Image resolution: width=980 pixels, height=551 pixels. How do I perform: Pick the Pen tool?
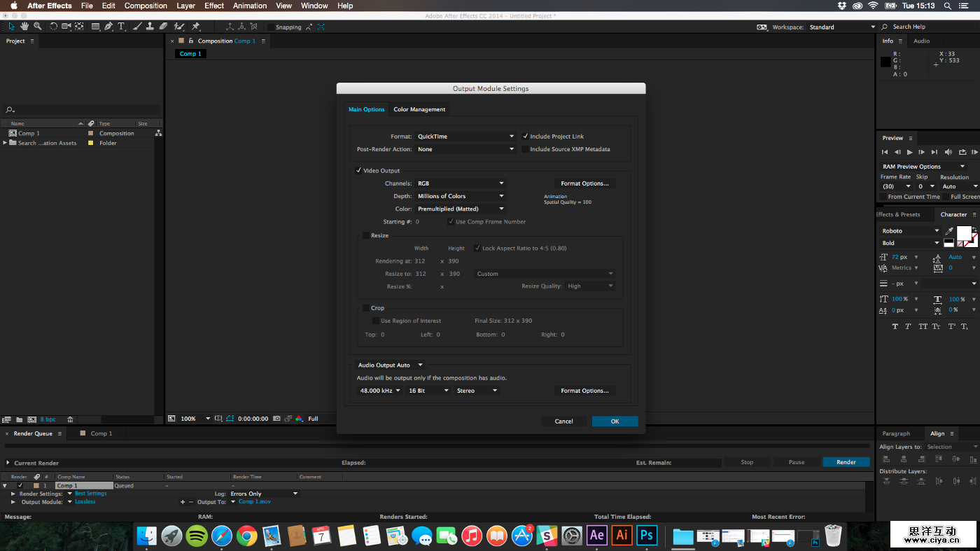[108, 27]
